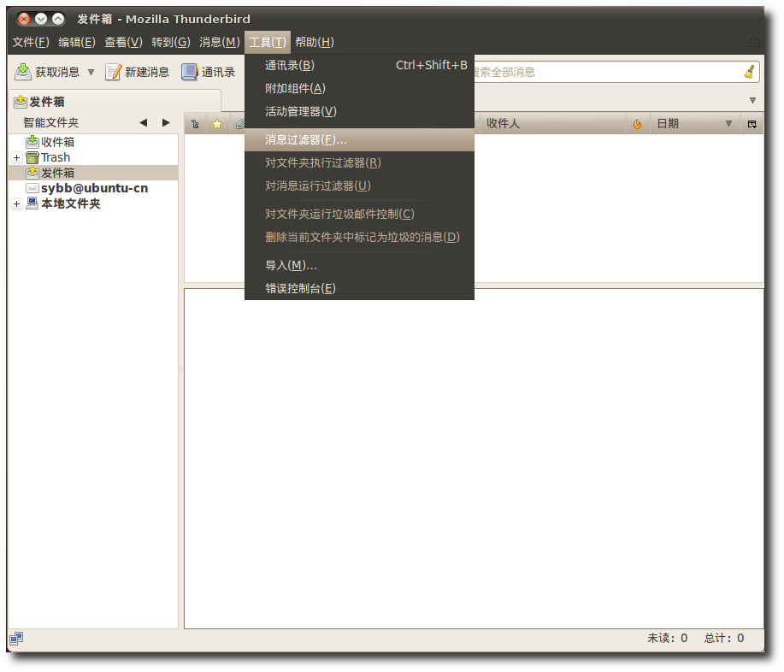The height and width of the screenshot is (672, 784).
Task: Click the Trash folder icon
Action: click(x=32, y=158)
